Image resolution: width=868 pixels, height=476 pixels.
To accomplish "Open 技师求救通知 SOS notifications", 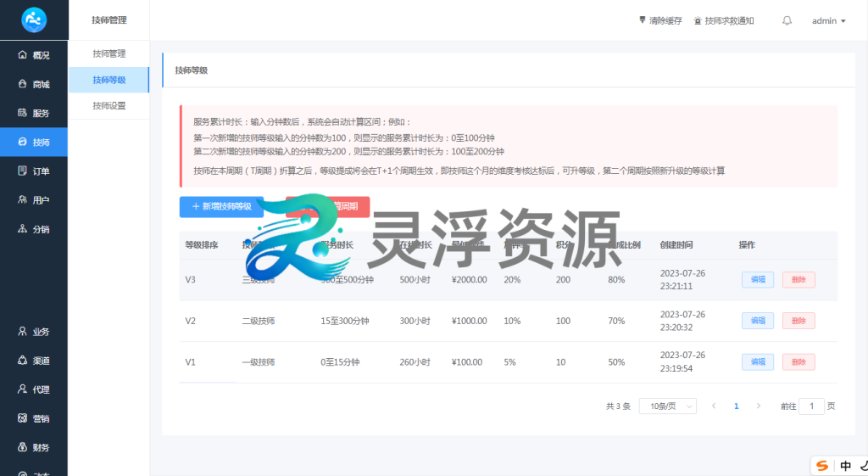I will pyautogui.click(x=724, y=20).
